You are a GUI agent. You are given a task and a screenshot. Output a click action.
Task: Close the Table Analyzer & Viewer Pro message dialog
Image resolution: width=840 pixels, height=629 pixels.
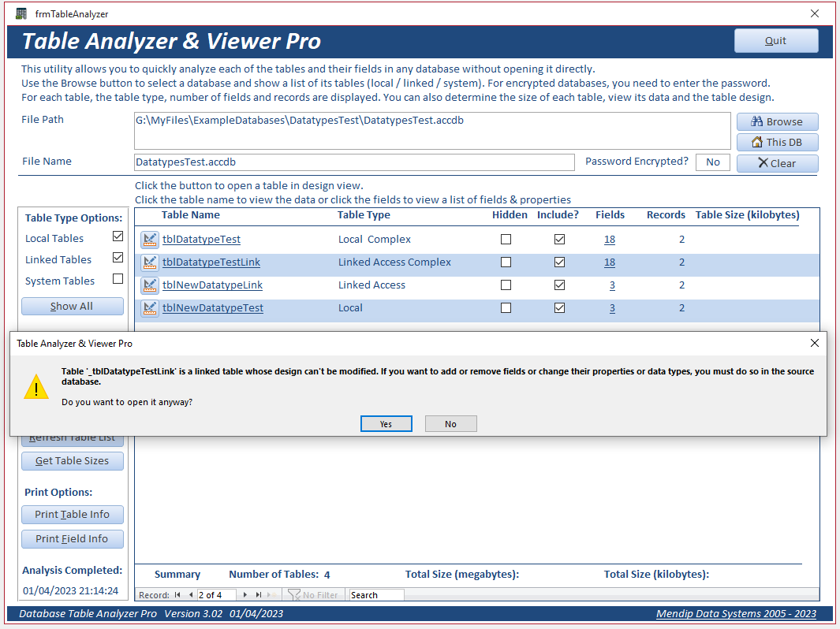click(x=814, y=343)
